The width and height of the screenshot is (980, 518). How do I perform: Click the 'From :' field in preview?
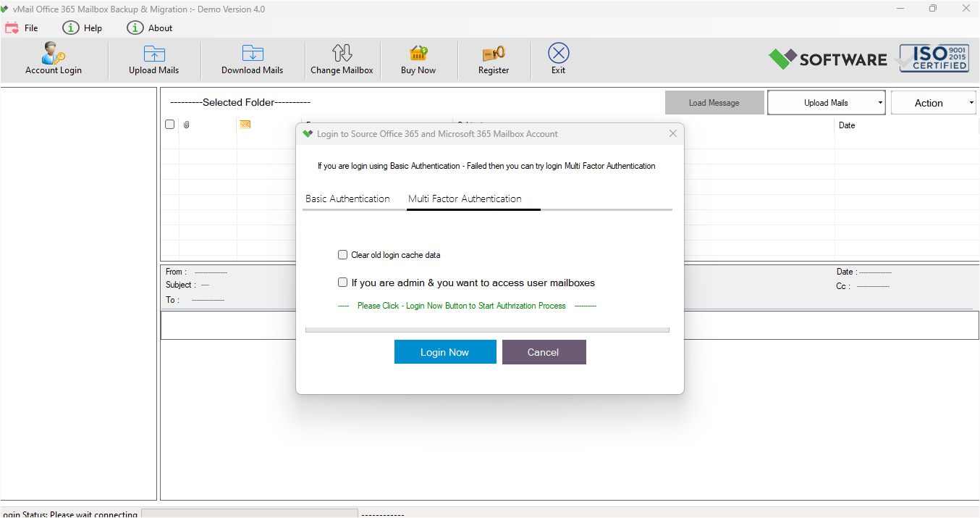pyautogui.click(x=196, y=272)
